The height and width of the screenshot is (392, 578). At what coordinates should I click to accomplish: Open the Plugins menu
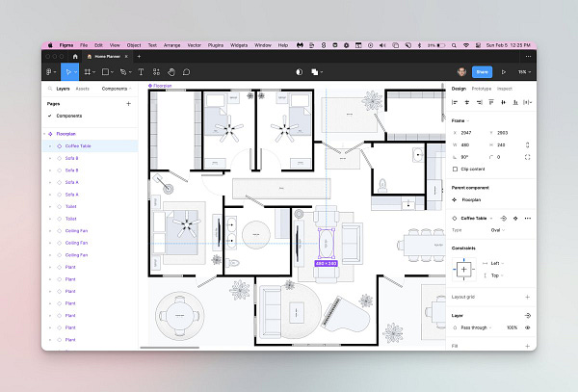216,45
